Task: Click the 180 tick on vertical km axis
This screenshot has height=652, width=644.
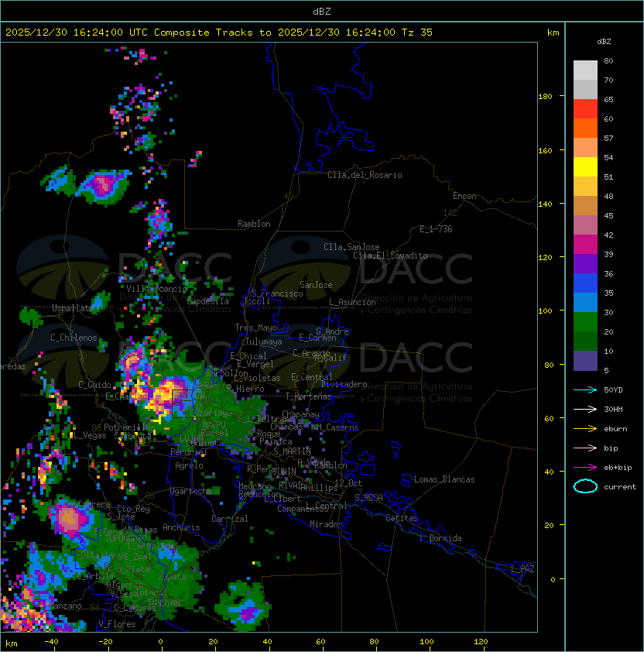Action: [x=545, y=97]
